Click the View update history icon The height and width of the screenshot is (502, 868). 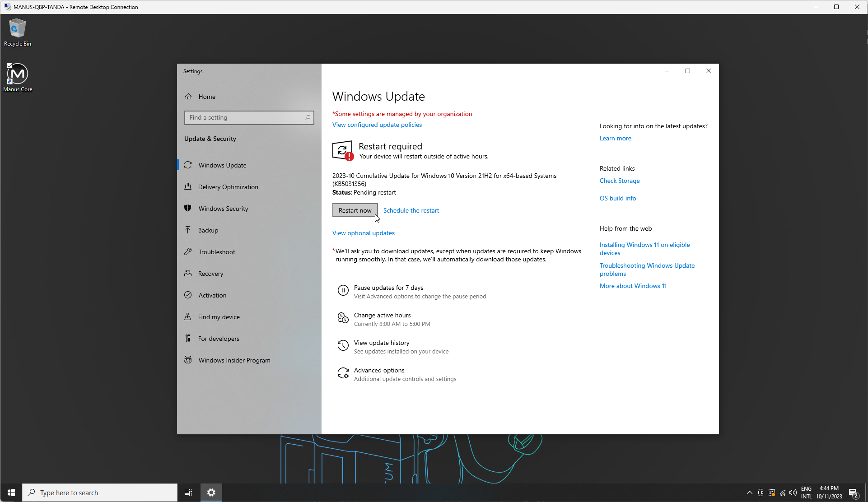point(343,346)
